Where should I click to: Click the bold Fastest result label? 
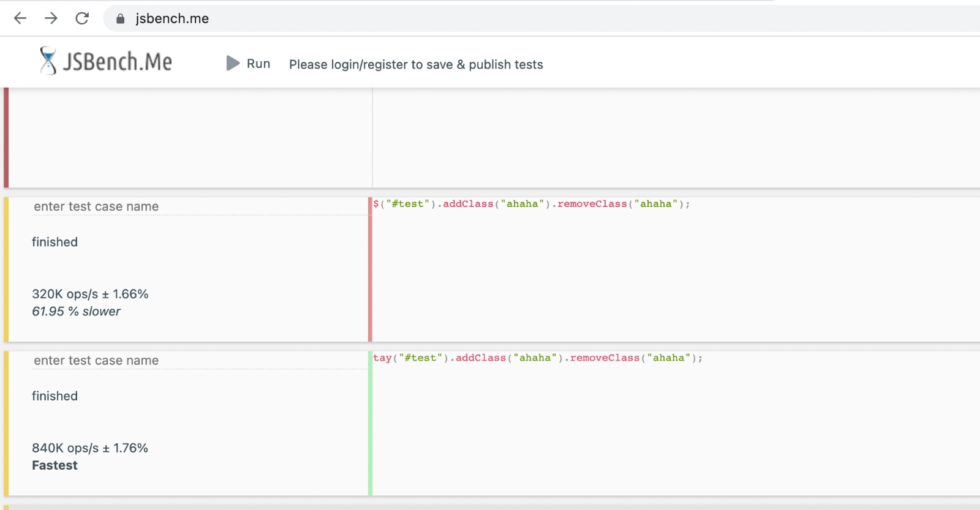(x=55, y=465)
